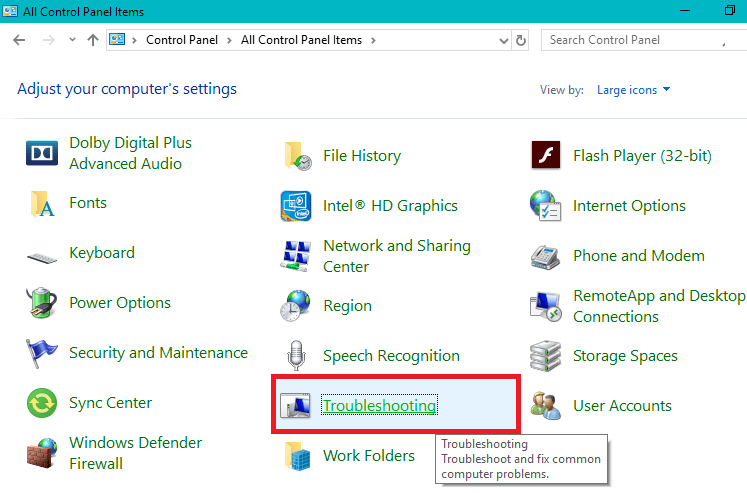Open the Troubleshooting link
Image resolution: width=747 pixels, height=493 pixels.
coord(379,406)
